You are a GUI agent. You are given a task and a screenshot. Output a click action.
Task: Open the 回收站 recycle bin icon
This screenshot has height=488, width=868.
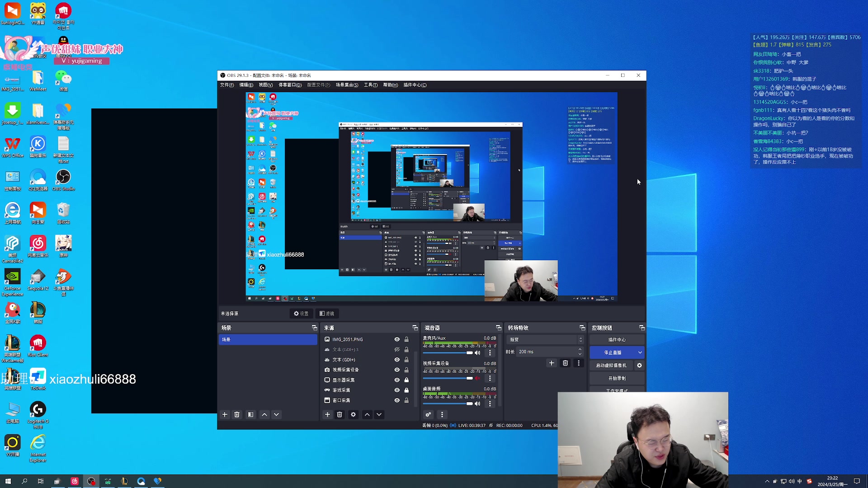point(63,213)
